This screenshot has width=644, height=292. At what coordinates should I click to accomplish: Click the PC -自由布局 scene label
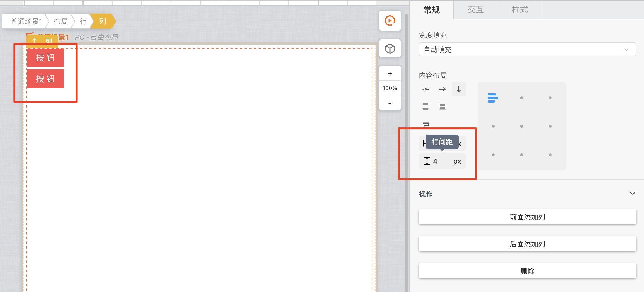point(96,37)
